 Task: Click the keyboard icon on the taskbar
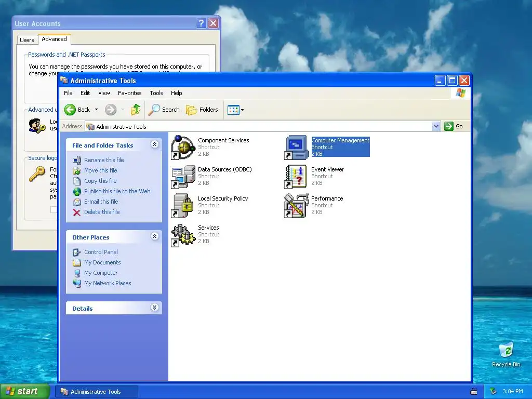(474, 392)
